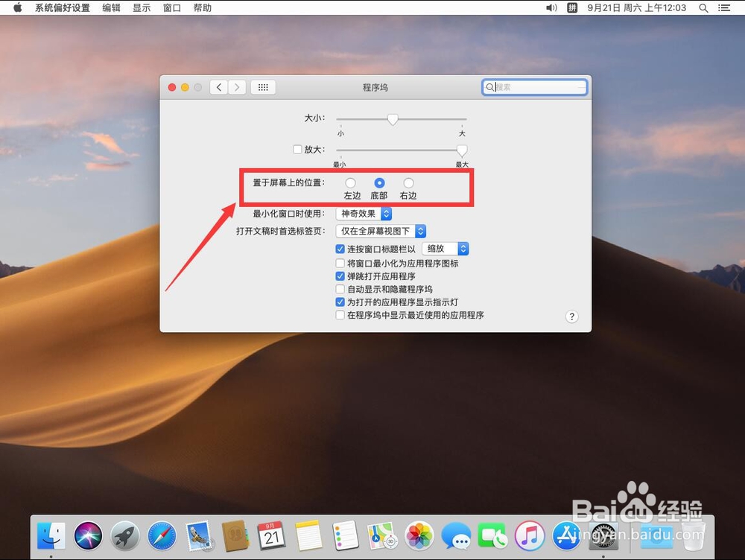Open Calendar from the Dock
This screenshot has height=560, width=745.
tap(272, 535)
